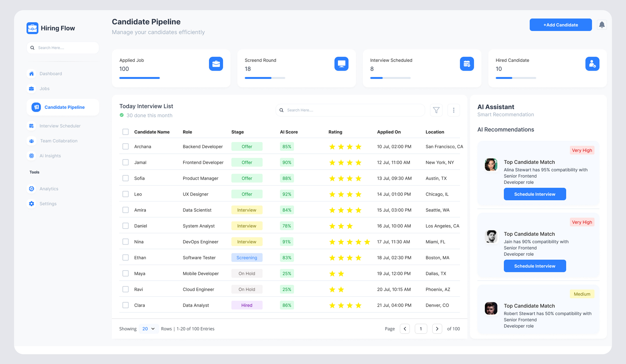The image size is (626, 364).
Task: Open the Ai Insights icon
Action: click(31, 156)
